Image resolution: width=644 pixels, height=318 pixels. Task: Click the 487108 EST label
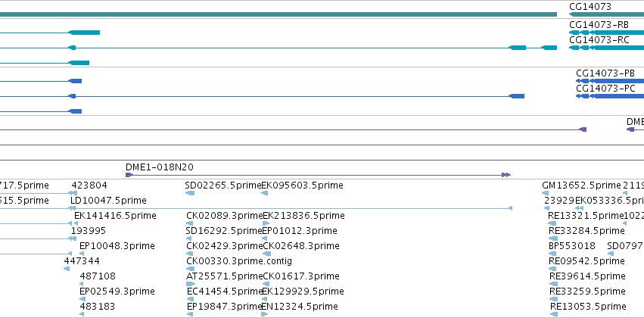coord(98,276)
